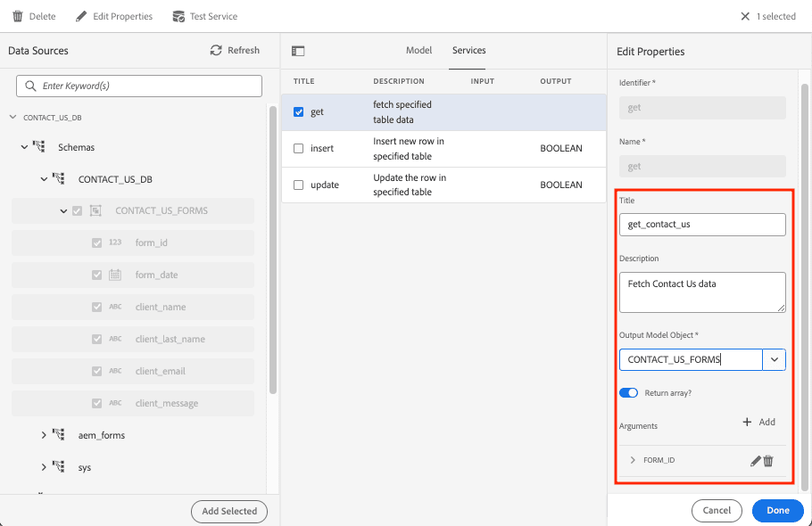Click the Edit Properties pencil icon

(x=81, y=17)
